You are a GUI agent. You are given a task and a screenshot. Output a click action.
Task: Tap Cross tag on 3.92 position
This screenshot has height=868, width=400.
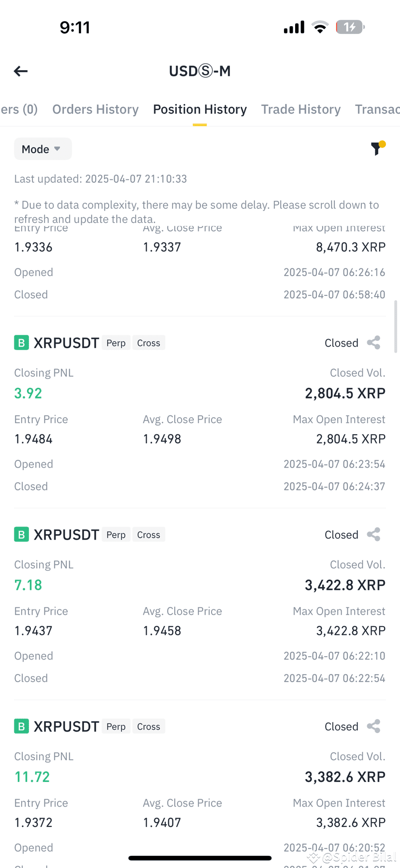point(148,343)
